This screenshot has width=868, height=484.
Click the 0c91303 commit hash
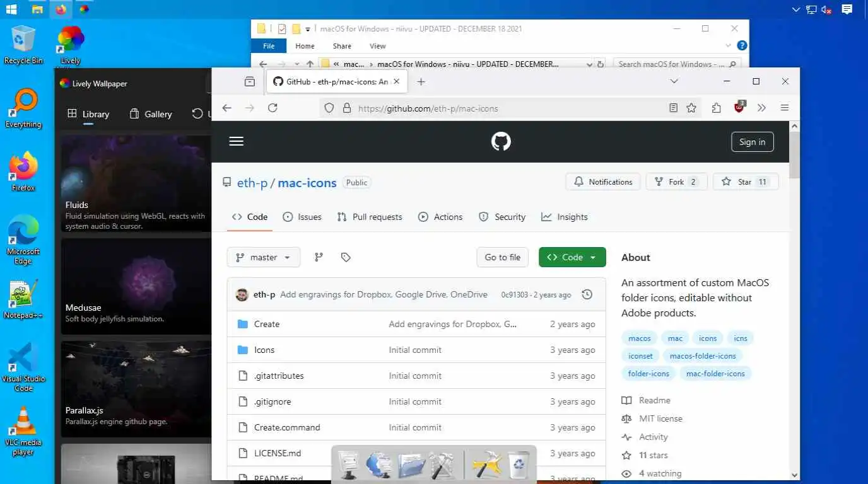[x=514, y=295]
